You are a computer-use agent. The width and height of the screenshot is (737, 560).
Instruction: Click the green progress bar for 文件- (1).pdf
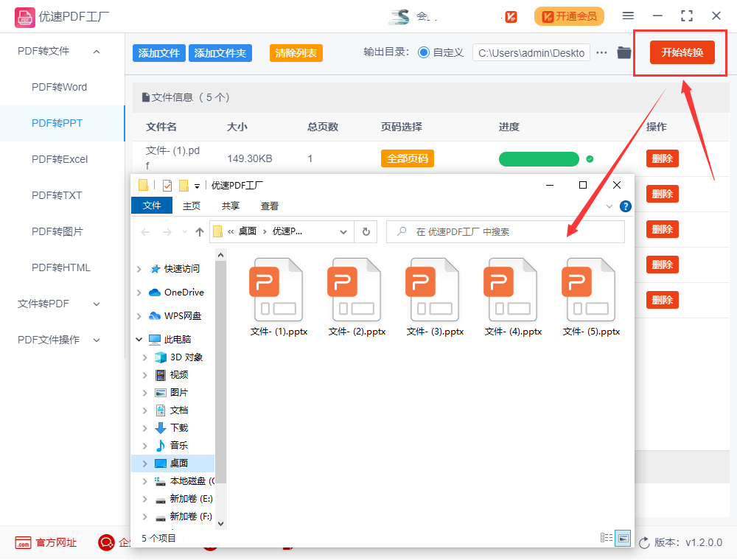click(539, 159)
